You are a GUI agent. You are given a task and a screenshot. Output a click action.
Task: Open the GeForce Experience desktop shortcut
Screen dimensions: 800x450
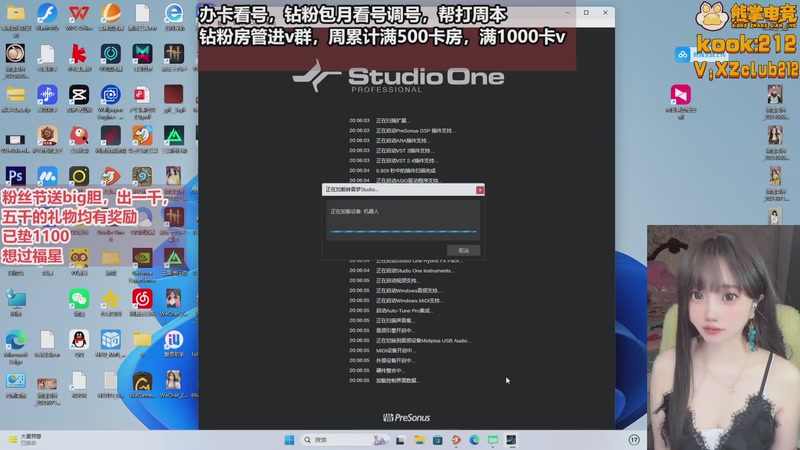coord(142,258)
